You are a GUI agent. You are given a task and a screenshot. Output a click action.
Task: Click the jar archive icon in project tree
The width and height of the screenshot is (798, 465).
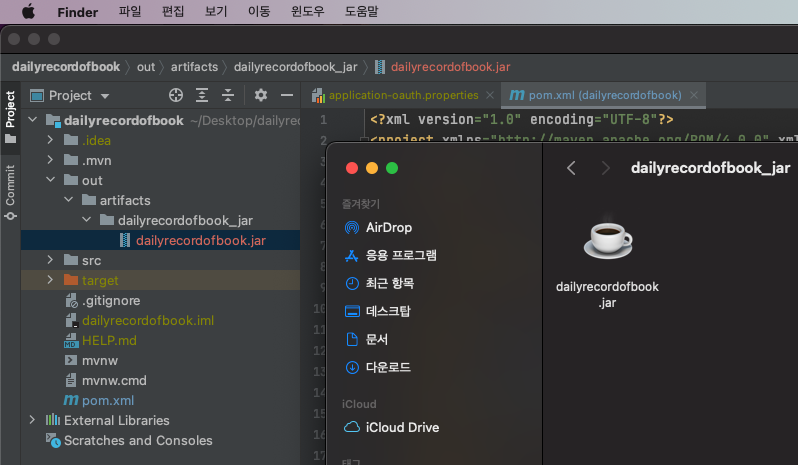tap(125, 240)
